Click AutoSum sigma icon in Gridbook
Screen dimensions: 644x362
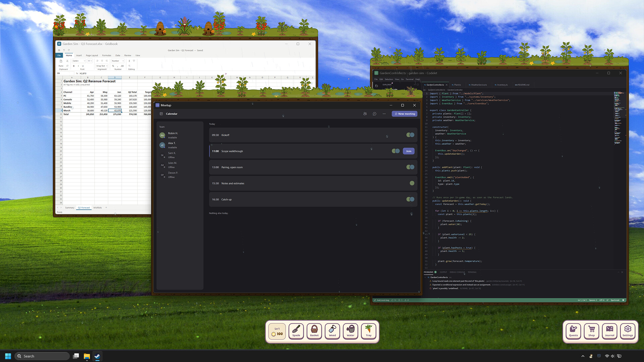pyautogui.click(x=129, y=61)
